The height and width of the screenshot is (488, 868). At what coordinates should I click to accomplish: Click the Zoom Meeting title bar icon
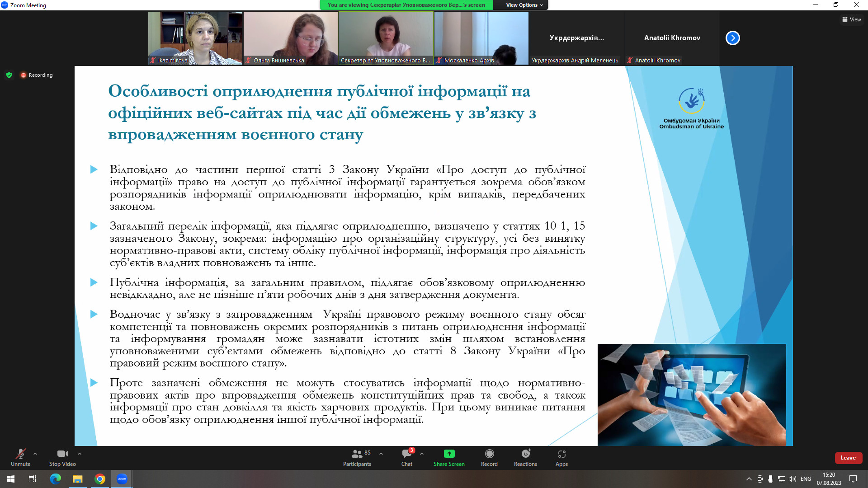point(5,5)
